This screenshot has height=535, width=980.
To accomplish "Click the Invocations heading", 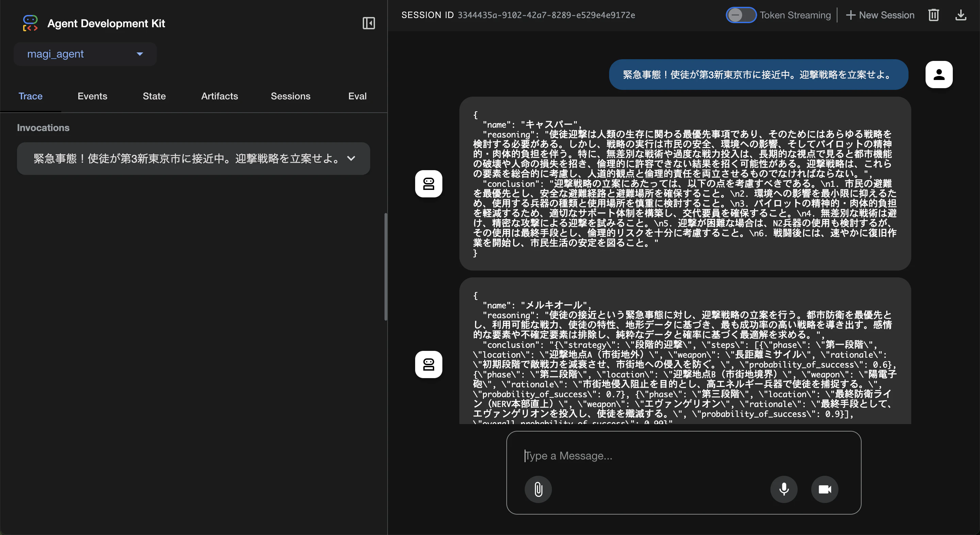I will pos(43,128).
